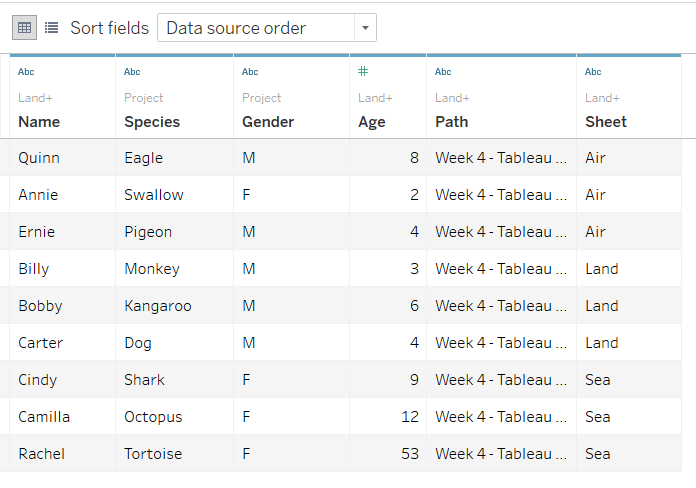Click the Kangaroo species cell
This screenshot has width=696, height=488.
(x=158, y=306)
